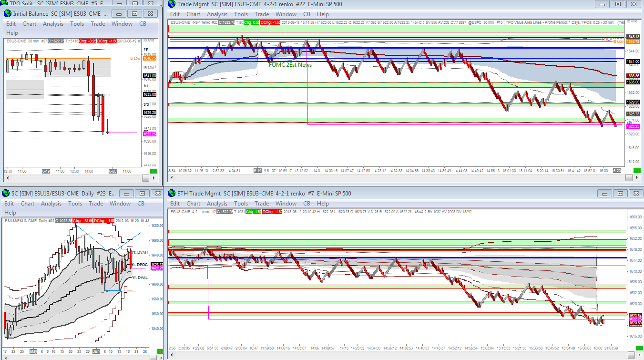Click left scroll arrow in Initial Balance chart
The image size is (644, 360).
point(8,178)
